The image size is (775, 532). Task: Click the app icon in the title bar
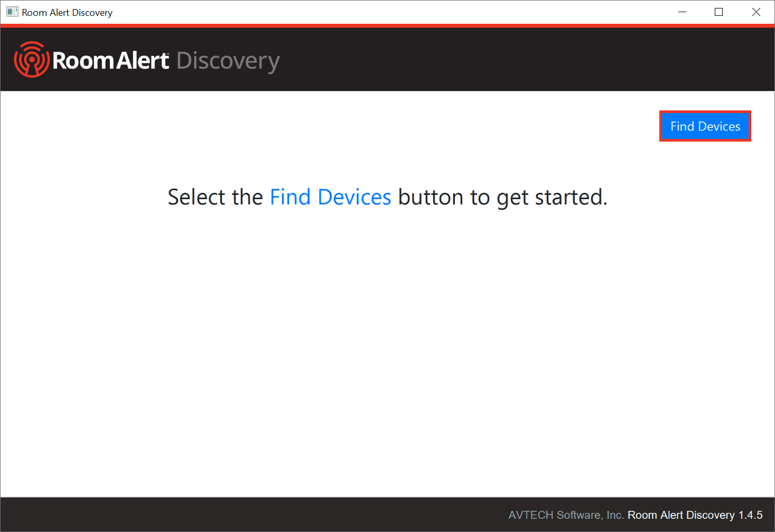click(x=12, y=12)
